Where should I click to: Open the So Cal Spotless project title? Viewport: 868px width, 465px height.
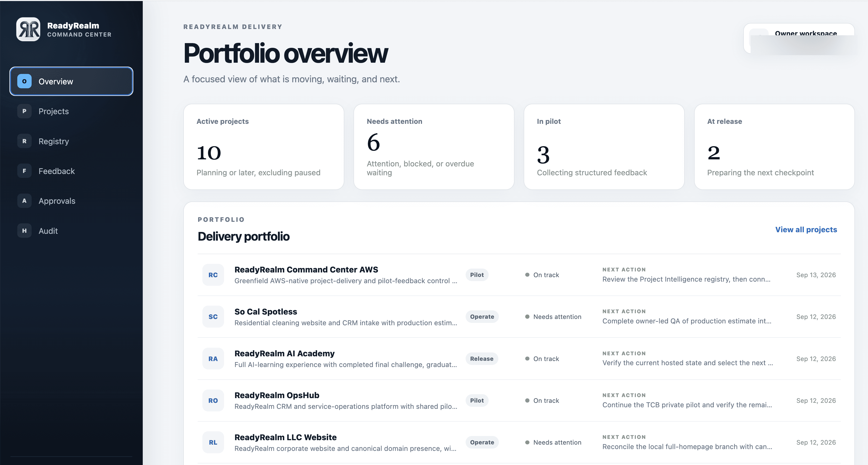click(x=266, y=311)
